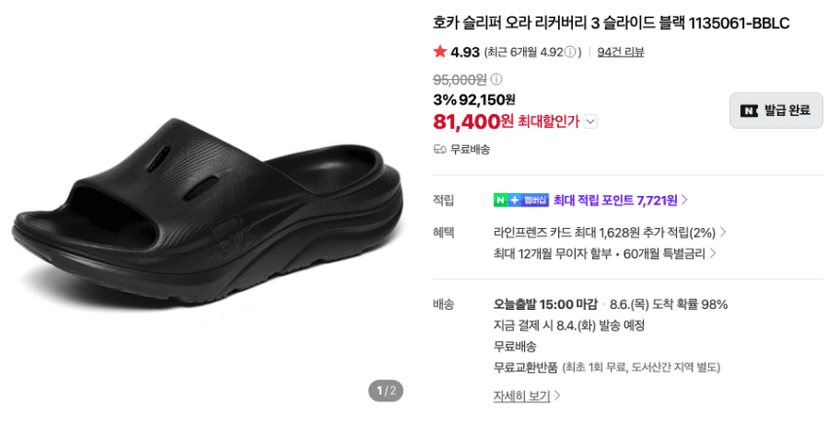Expand the 라인프렌즈 카드 추가 적립 benefit
Viewport: 828px width, 424px height.
(x=610, y=232)
